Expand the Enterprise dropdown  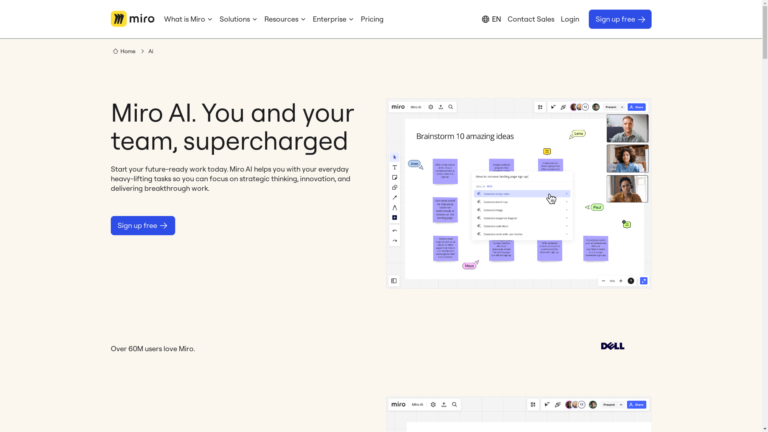click(333, 19)
